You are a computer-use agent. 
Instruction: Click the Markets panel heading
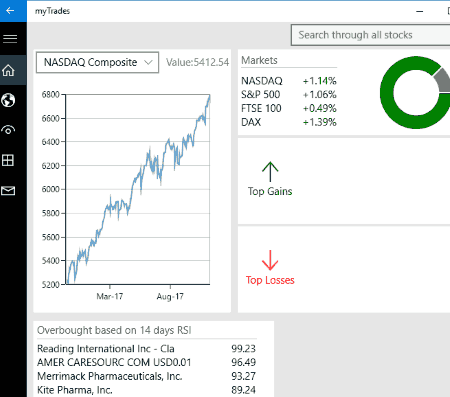pyautogui.click(x=259, y=60)
